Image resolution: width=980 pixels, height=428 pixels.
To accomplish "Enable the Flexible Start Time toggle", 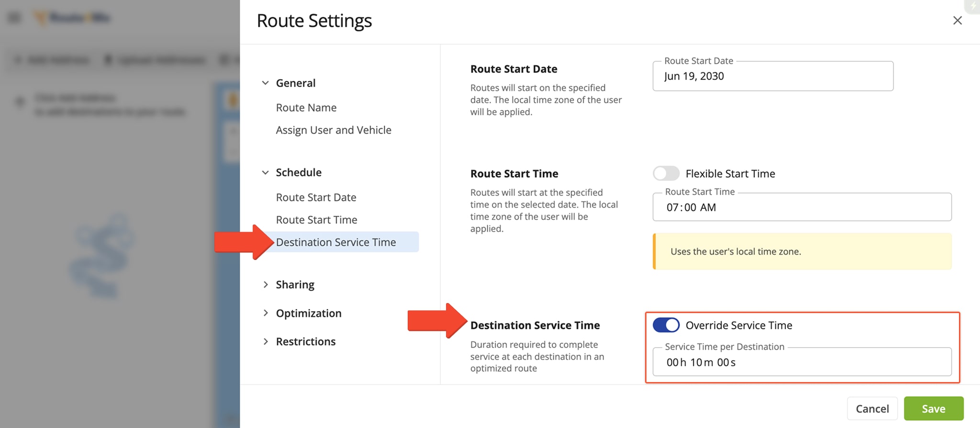I will click(x=666, y=173).
